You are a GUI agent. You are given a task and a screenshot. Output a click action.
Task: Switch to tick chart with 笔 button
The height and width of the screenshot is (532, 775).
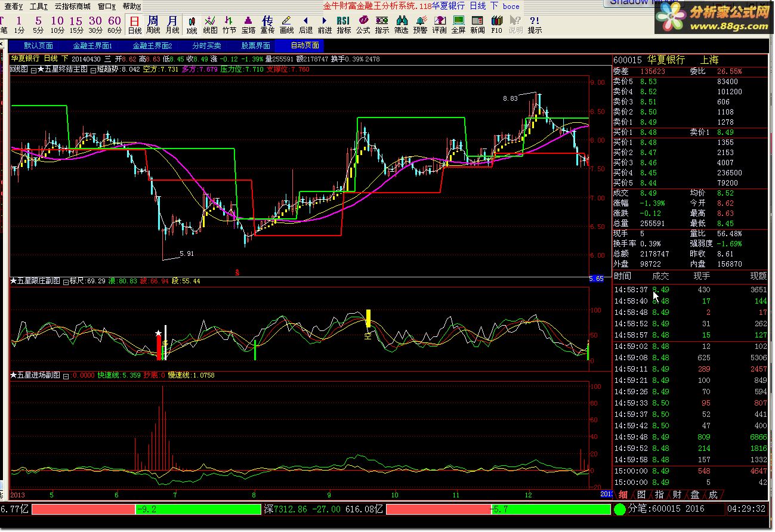3,24
